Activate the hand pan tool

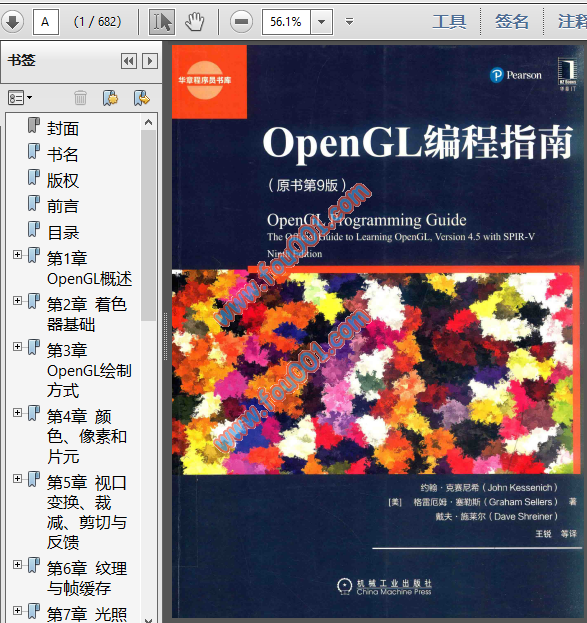pyautogui.click(x=195, y=22)
